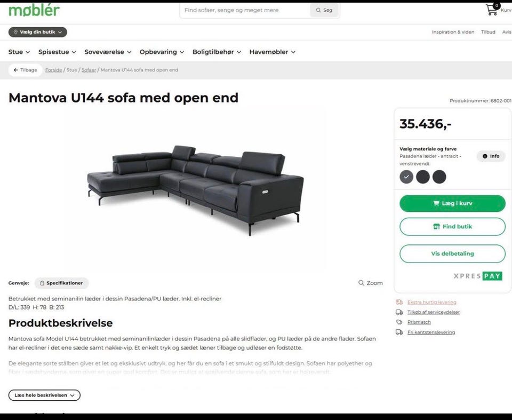Click the truck icon beside Fri kantstenslevering
Image resolution: width=512 pixels, height=420 pixels.
399,332
